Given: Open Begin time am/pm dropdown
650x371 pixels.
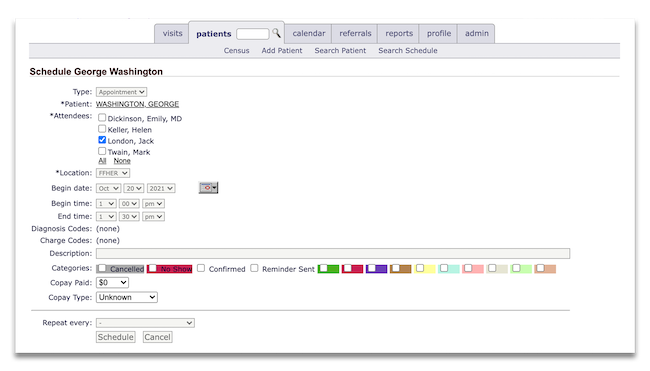Looking at the screenshot, I should [153, 204].
